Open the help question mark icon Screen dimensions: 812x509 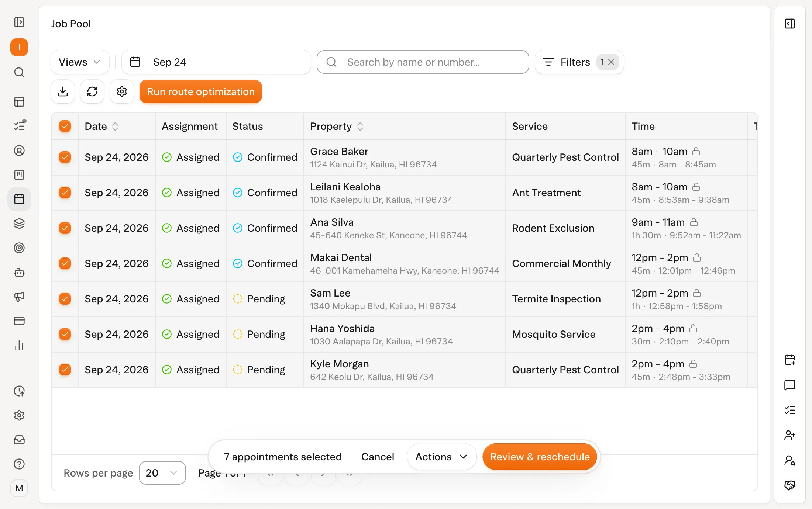point(19,464)
